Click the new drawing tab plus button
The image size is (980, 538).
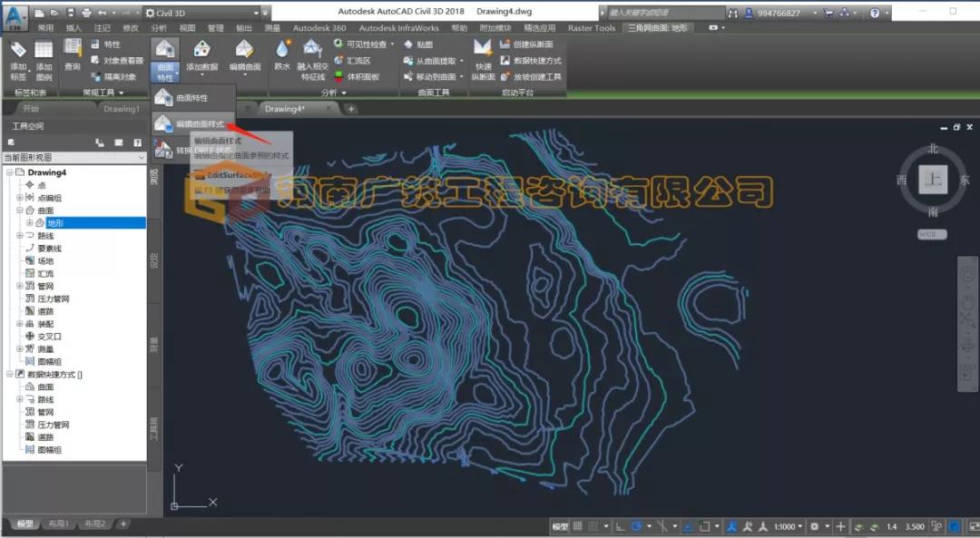[x=351, y=109]
